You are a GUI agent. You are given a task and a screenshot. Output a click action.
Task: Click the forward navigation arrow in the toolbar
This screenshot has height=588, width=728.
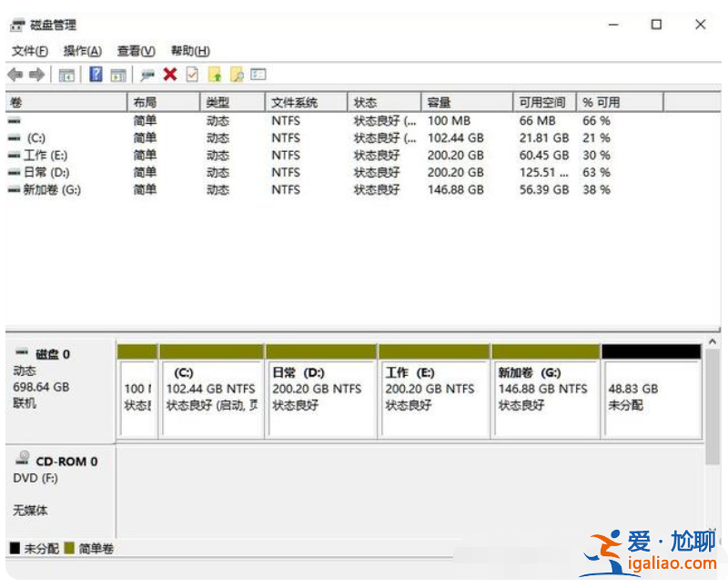click(x=35, y=74)
